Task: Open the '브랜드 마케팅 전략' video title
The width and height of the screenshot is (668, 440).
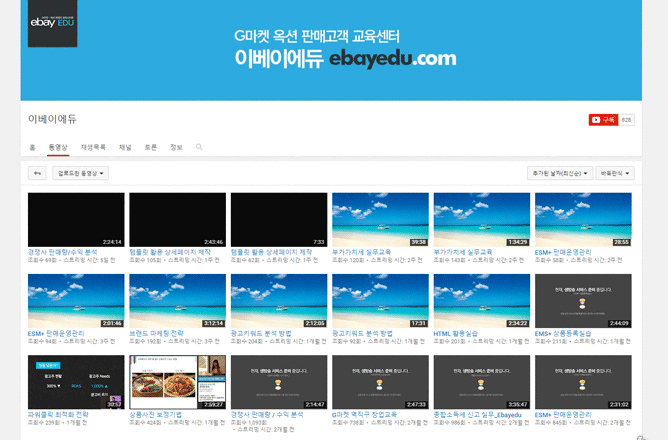Action: tap(156, 333)
